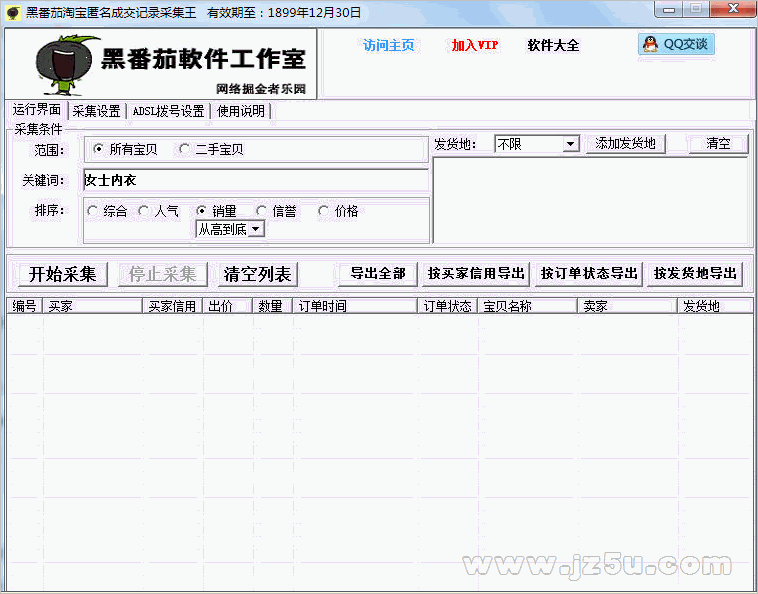Click 按发货地导出 button
This screenshot has height=594, width=758.
click(695, 274)
